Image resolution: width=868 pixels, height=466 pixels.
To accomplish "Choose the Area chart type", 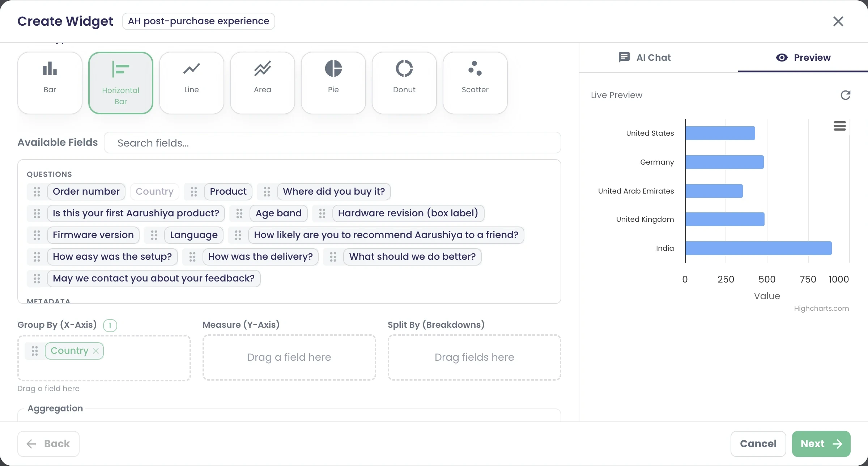I will pyautogui.click(x=262, y=83).
